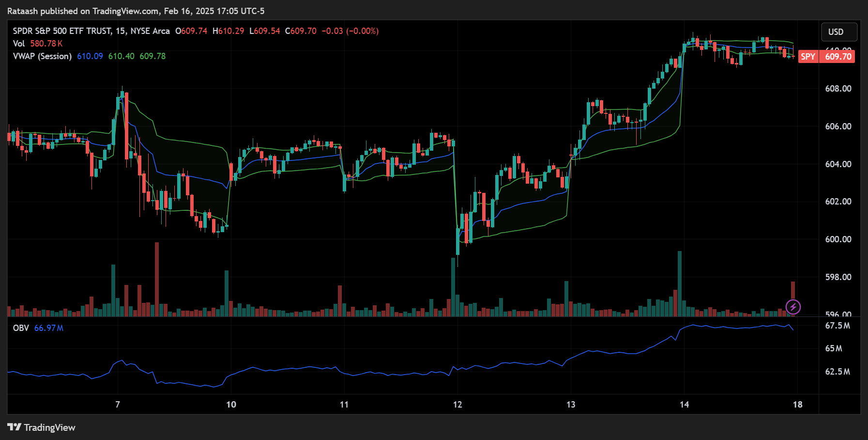The image size is (868, 440).
Task: Click the 62.5 M OBV axis label
Action: (838, 372)
